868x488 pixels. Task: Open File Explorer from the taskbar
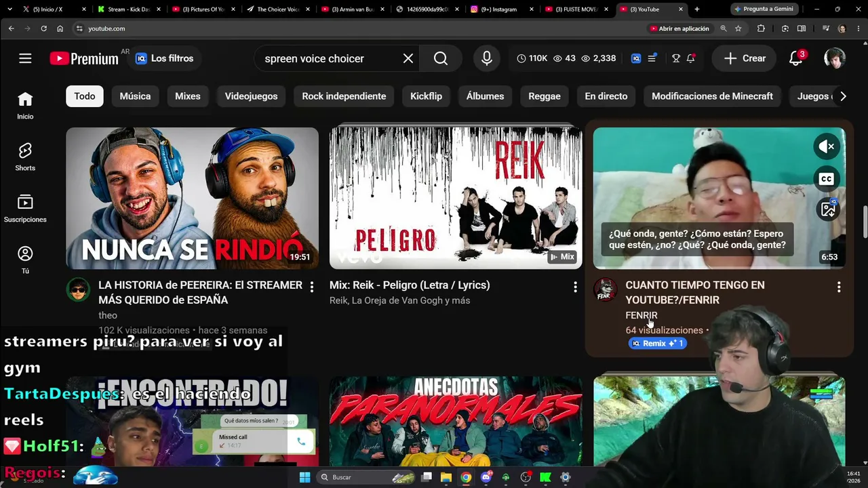pyautogui.click(x=446, y=477)
